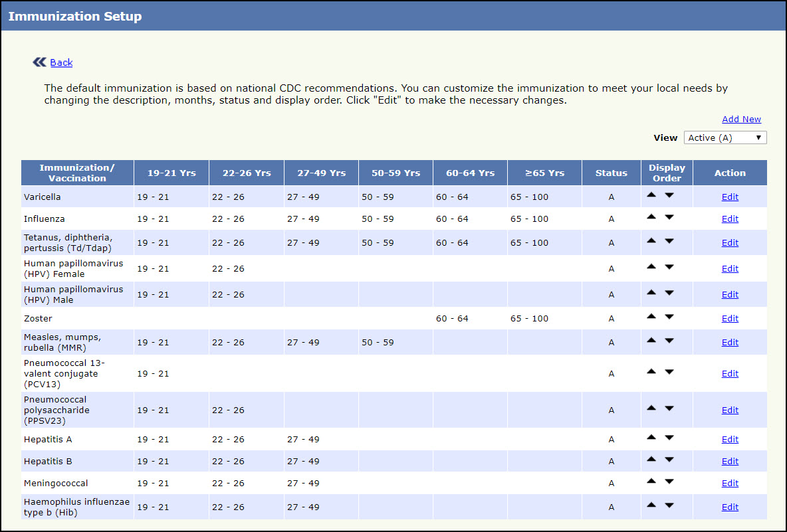
Task: Move Hepatitis A down in display order
Action: pos(669,438)
